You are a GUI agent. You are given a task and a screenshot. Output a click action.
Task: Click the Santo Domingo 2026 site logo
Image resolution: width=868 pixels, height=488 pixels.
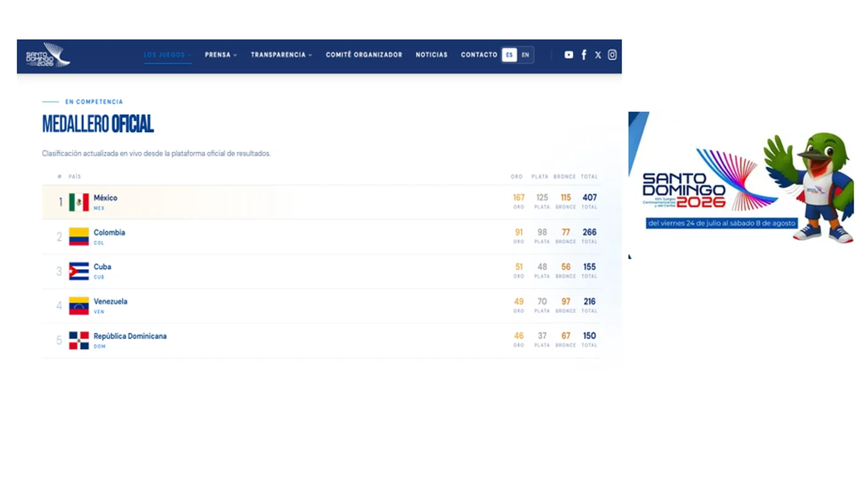48,55
